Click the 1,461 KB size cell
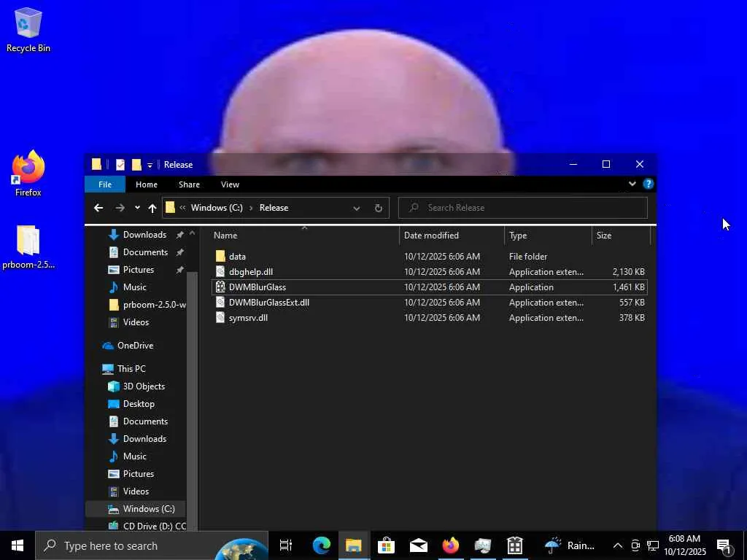747x560 pixels. (628, 287)
